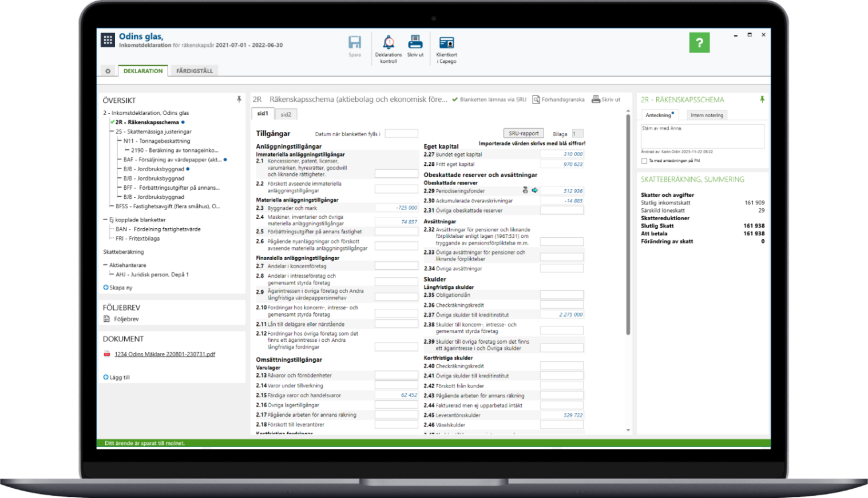The height and width of the screenshot is (498, 868).
Task: Open Klientkort i Capego
Action: (446, 43)
